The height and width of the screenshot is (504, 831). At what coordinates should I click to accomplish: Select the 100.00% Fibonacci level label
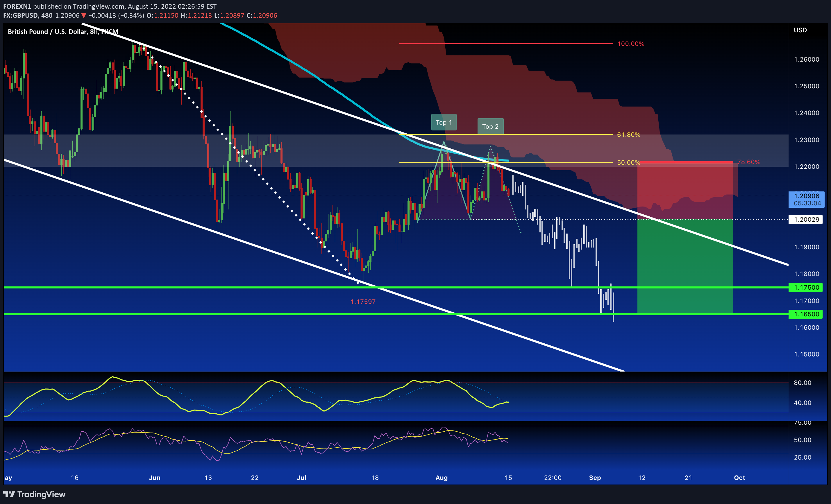tap(630, 44)
